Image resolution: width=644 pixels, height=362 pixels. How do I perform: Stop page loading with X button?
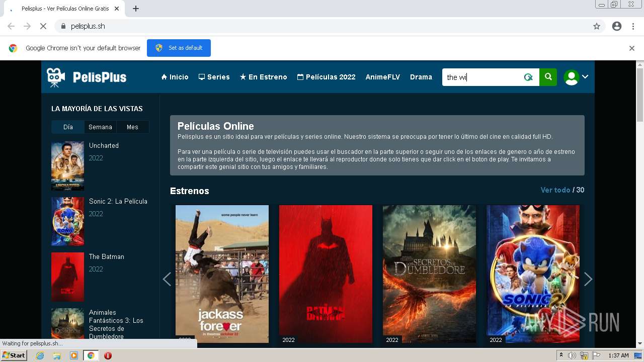(43, 26)
